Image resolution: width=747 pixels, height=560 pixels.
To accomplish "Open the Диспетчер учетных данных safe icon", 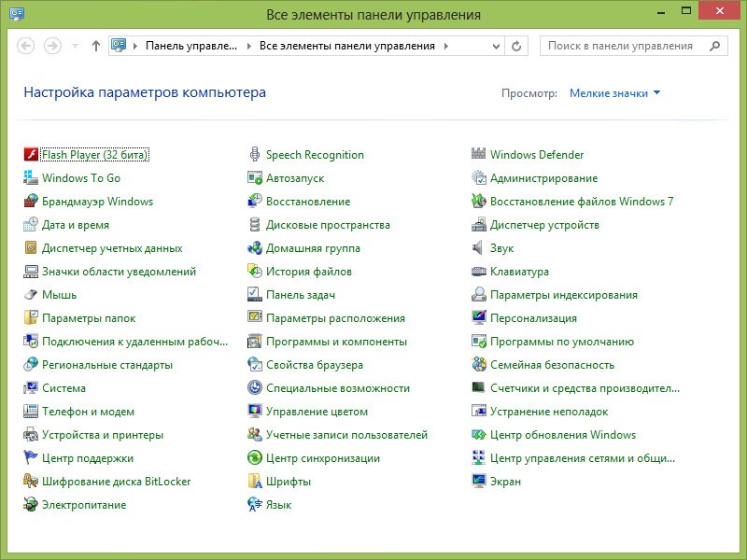I will [x=31, y=247].
